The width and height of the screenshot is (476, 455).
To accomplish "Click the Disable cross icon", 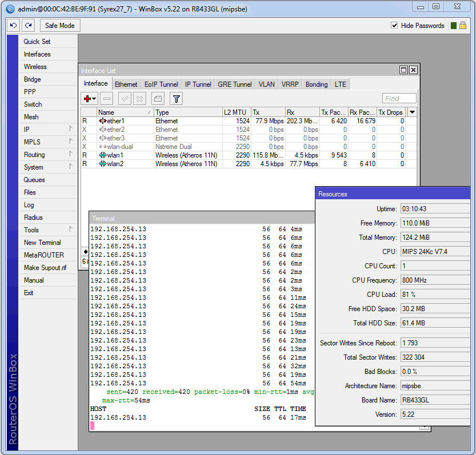I will coord(139,99).
